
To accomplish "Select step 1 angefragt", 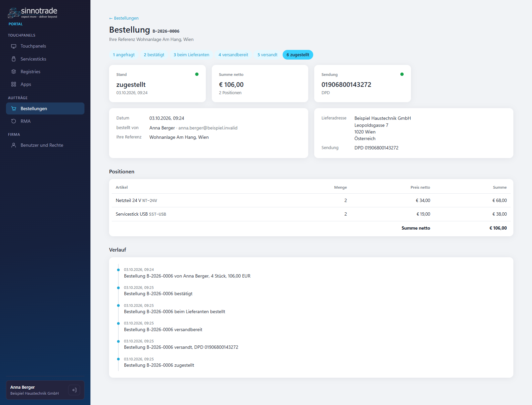I will pyautogui.click(x=124, y=55).
